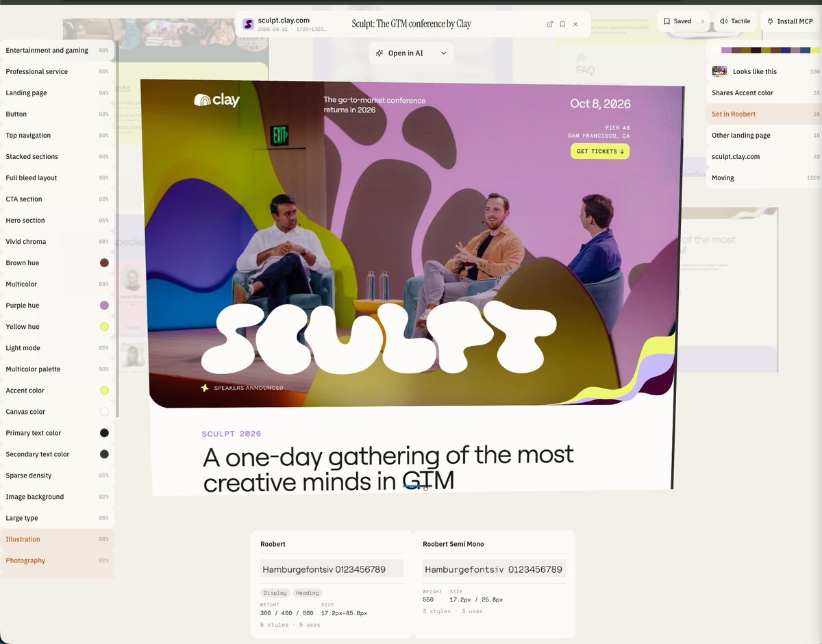Toggle the highlighted Photography tag
822x644 pixels.
click(x=57, y=560)
